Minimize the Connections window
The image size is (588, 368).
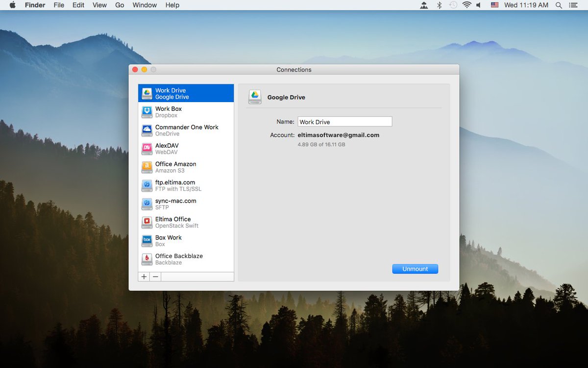144,70
